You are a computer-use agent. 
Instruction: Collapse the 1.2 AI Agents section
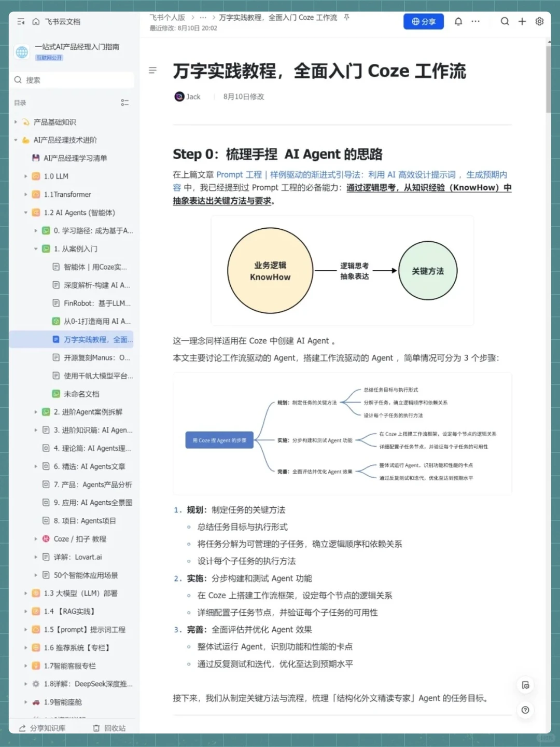(25, 212)
